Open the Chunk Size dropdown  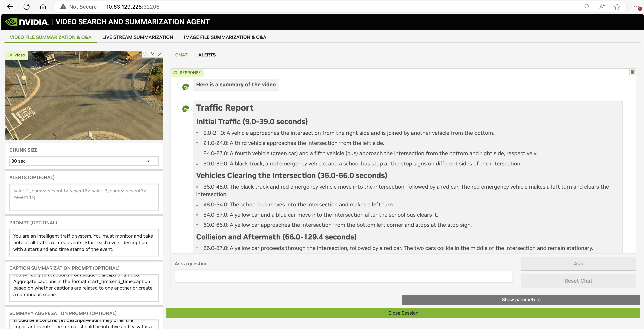(84, 161)
